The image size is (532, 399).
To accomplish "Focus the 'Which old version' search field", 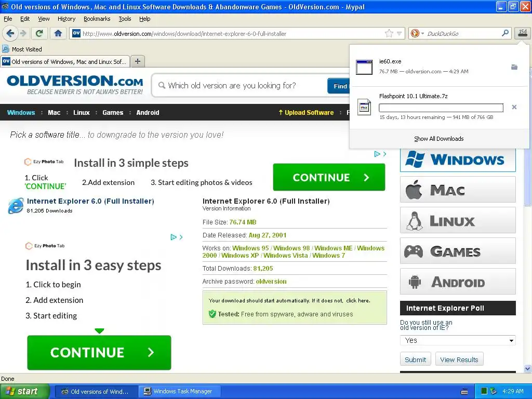I will click(239, 86).
